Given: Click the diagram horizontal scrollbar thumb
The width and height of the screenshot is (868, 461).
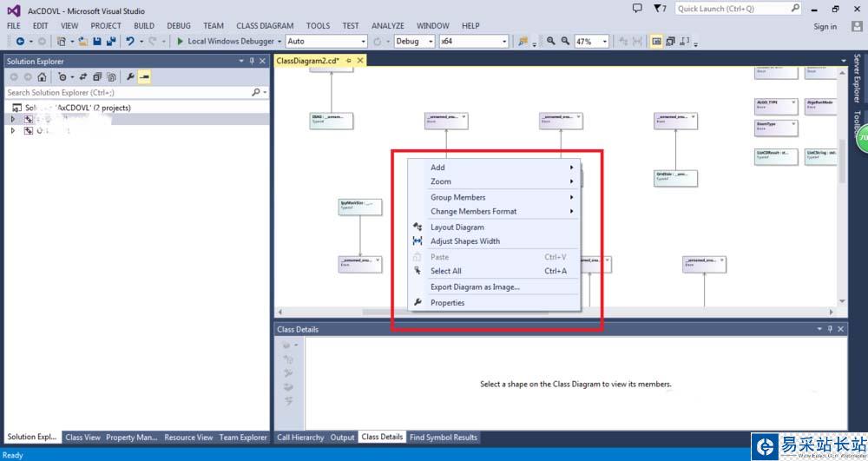Looking at the screenshot, I should click(x=455, y=313).
